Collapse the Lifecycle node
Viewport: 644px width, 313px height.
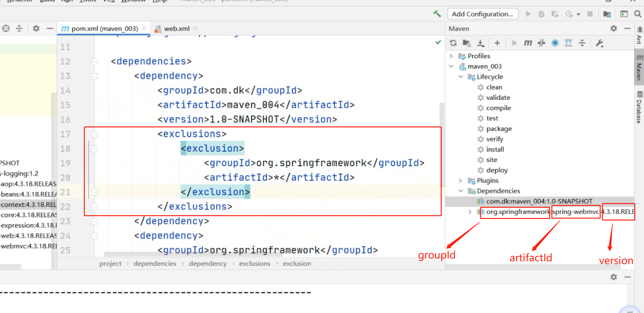click(x=461, y=77)
